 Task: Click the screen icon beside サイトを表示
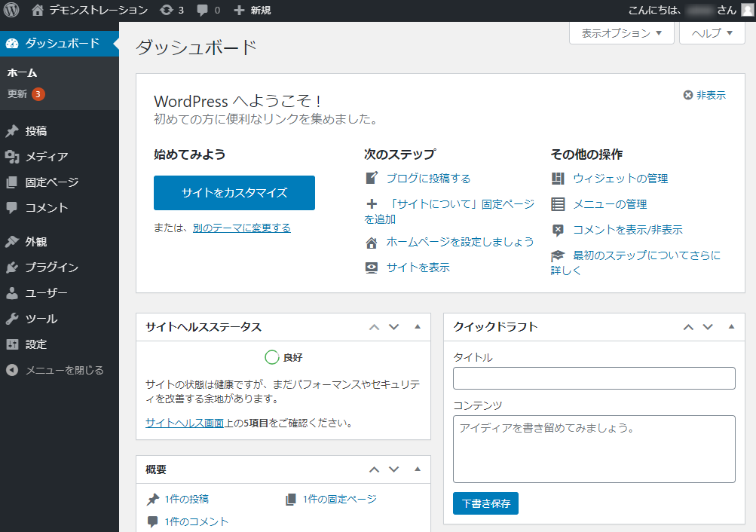372,268
